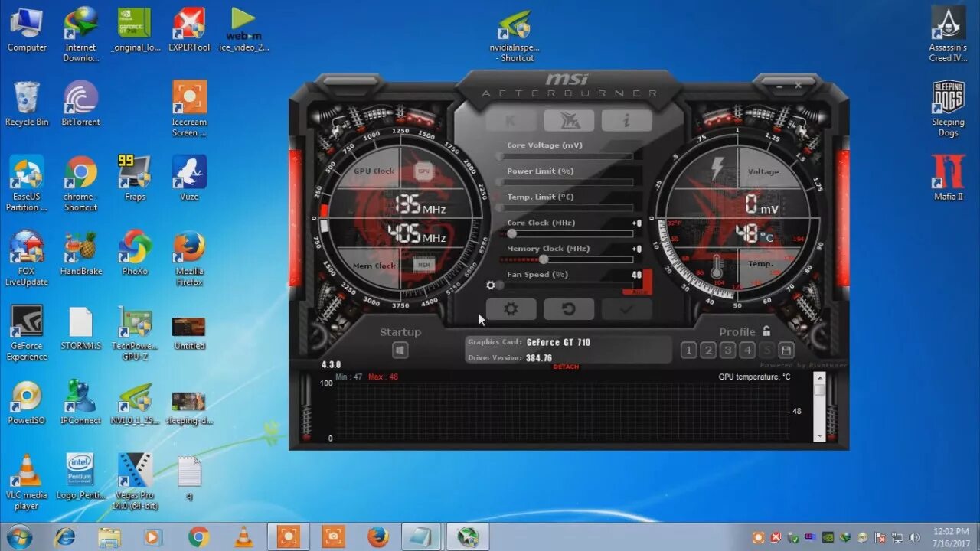Click the MSI dragon OC scanner button
Image resolution: width=980 pixels, height=551 pixels.
568,120
